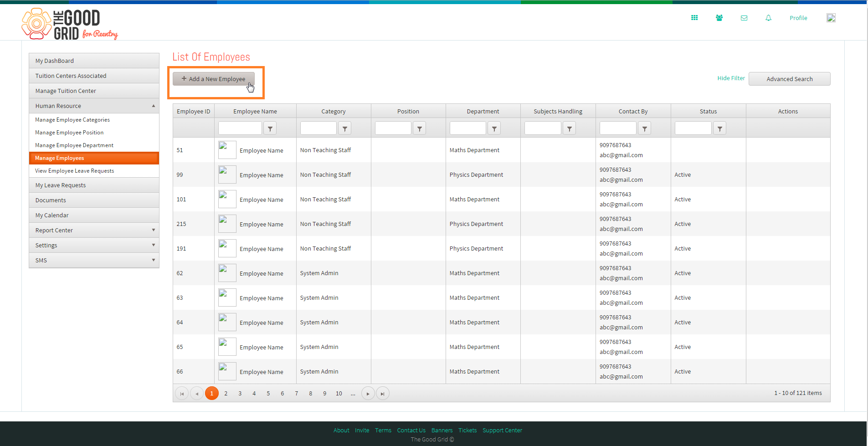Click the Department filter funnel icon
The image size is (868, 446).
(494, 128)
